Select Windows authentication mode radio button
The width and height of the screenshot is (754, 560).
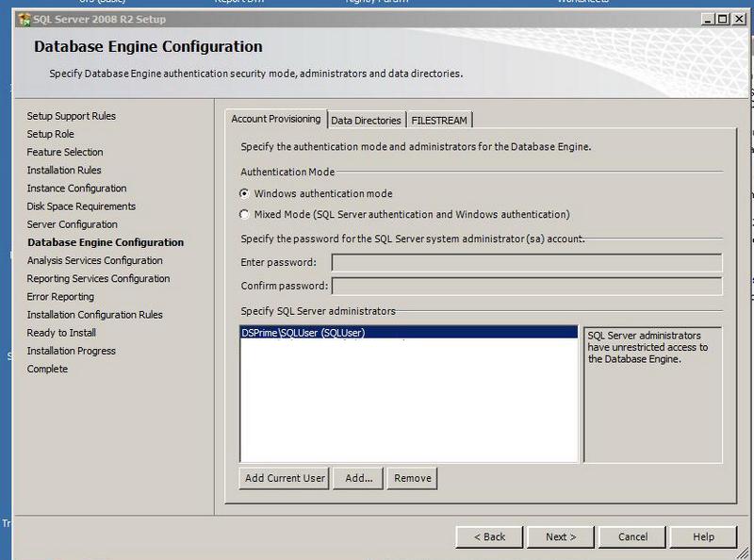244,193
